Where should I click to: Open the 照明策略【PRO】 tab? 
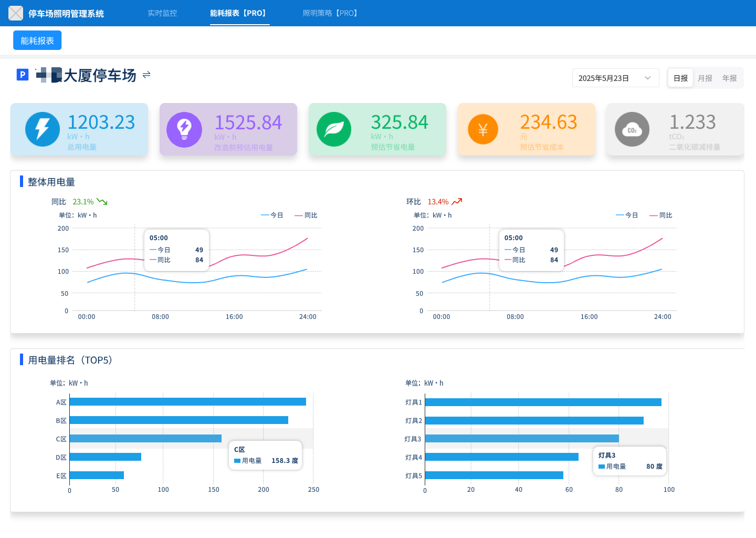pos(331,13)
